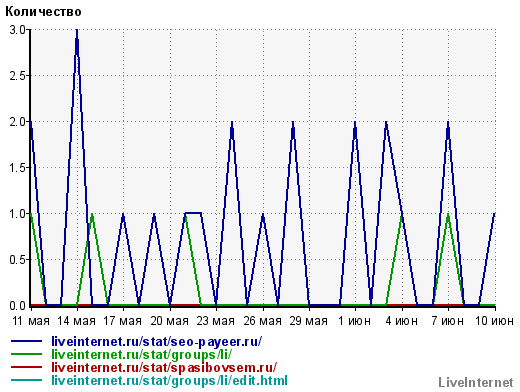Click the 3.0 y-axis value
520x392 pixels.
[x=18, y=30]
